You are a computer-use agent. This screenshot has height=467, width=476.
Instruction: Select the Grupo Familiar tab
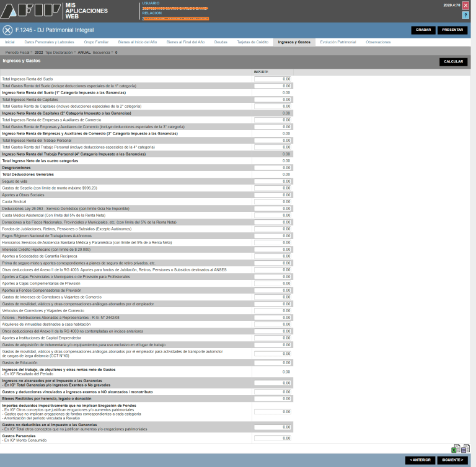pos(96,42)
